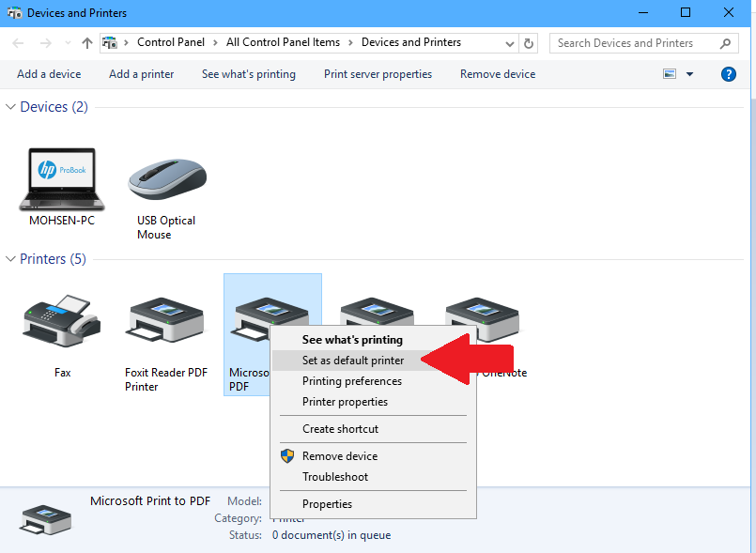The height and width of the screenshot is (553, 756).
Task: Select the Fax printer icon
Action: pyautogui.click(x=62, y=321)
